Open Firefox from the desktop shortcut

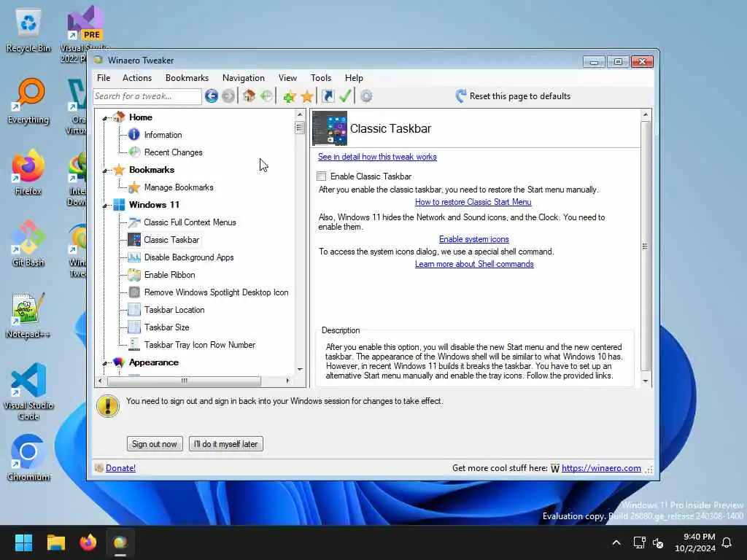28,172
